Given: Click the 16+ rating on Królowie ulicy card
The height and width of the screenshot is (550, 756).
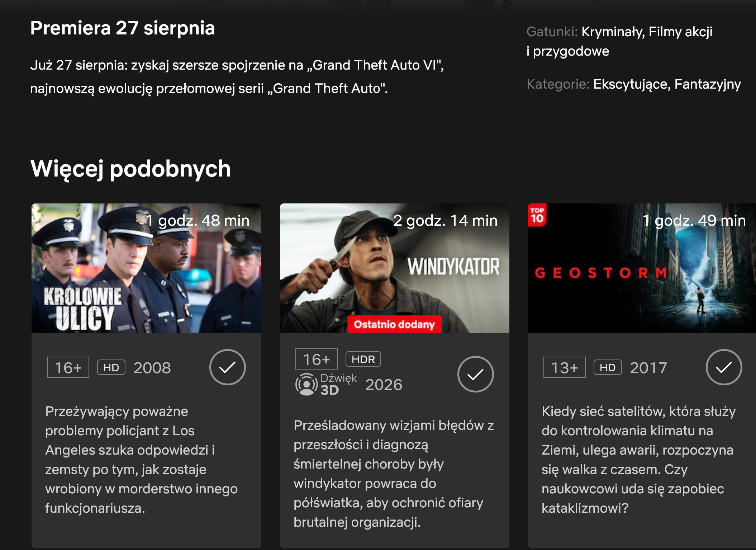Looking at the screenshot, I should [68, 367].
